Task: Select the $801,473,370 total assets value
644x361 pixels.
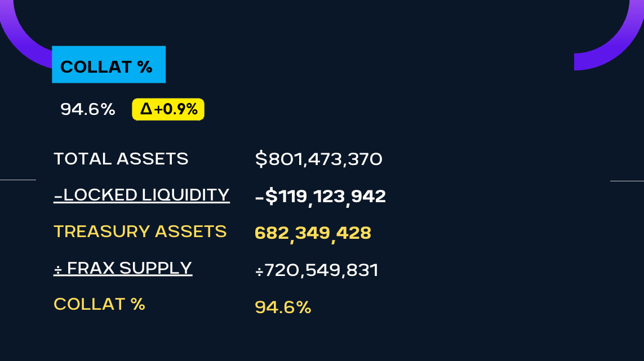Action: [319, 159]
